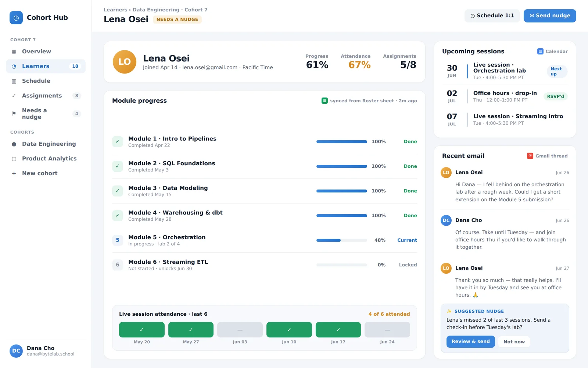Click the "4 of 6 attended" text
Screen dimensions: 588x368
click(389, 314)
